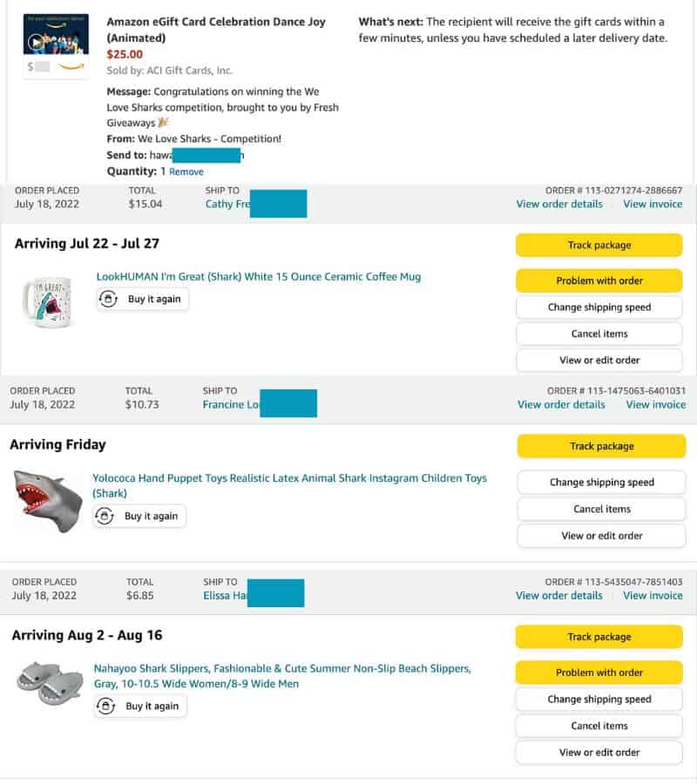The image size is (697, 784).
Task: Expand Francine's ship-to recipient info
Action: [x=231, y=404]
